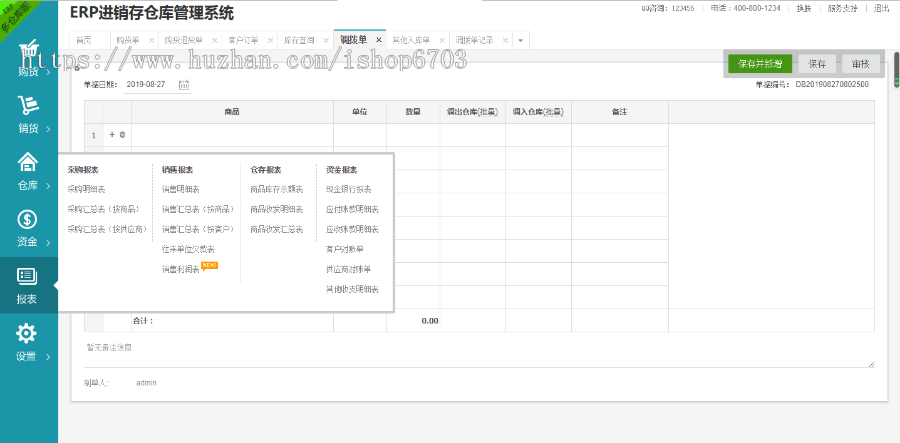Viewport: 900px width, 443px height.
Task: Expand the 购货 submenu chevron
Action: 48,72
